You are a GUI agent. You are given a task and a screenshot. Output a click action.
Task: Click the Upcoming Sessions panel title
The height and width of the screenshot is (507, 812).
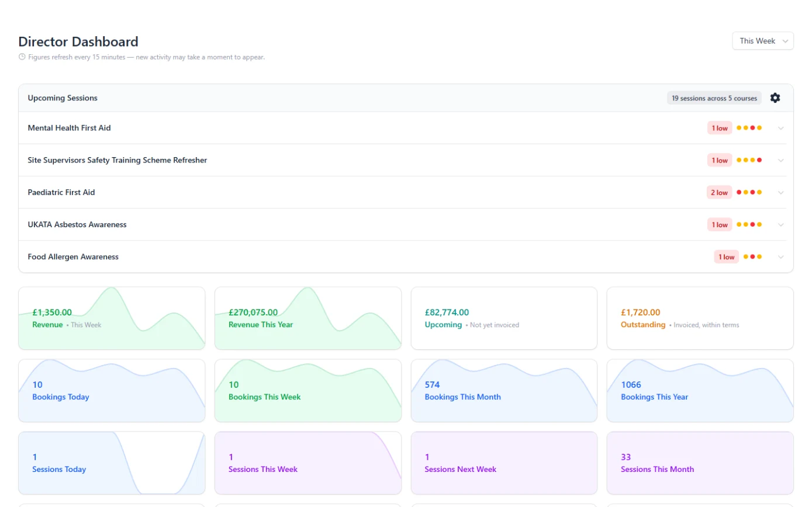63,98
